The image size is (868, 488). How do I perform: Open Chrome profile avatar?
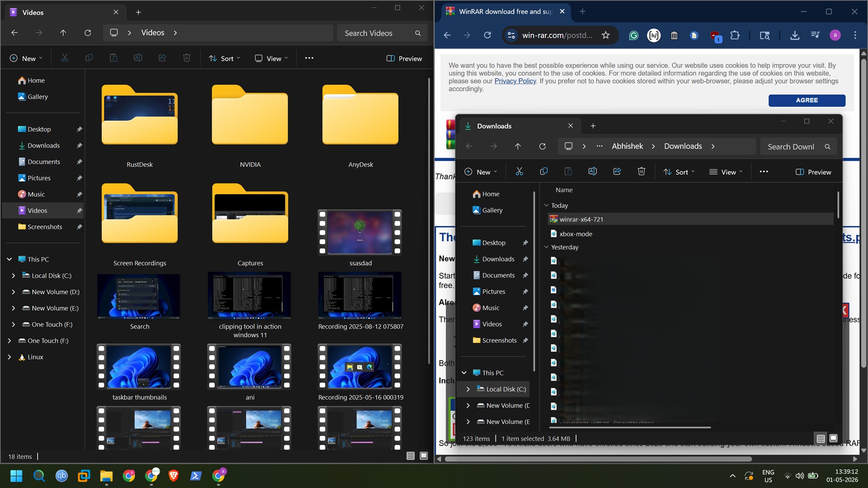point(835,35)
